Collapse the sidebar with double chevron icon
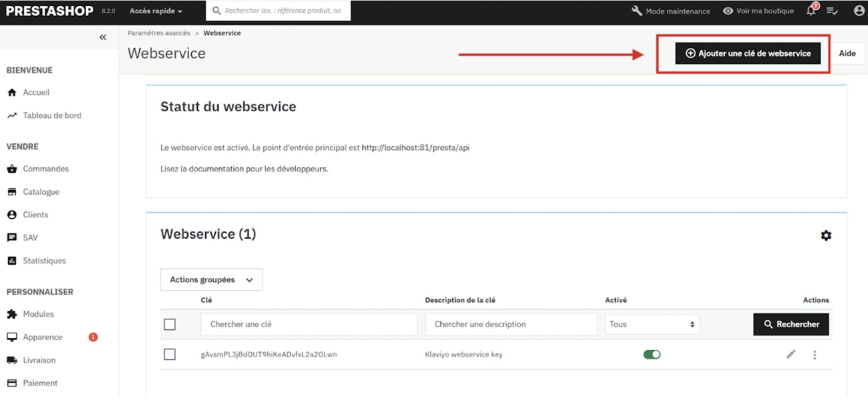Screen dimensions: 868x410 [x=103, y=37]
